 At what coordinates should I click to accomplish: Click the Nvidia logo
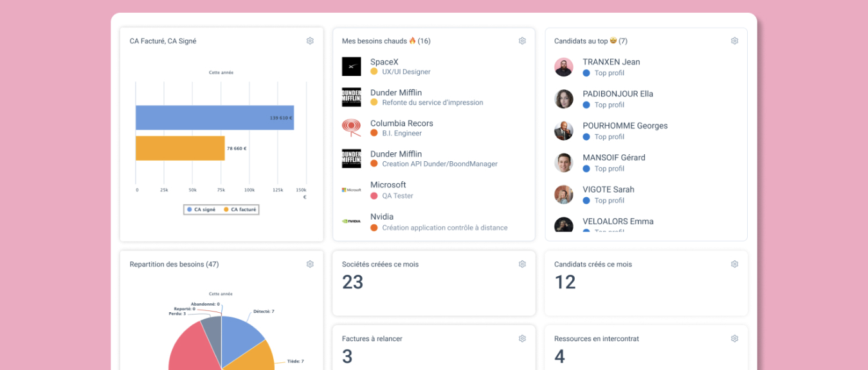(351, 221)
